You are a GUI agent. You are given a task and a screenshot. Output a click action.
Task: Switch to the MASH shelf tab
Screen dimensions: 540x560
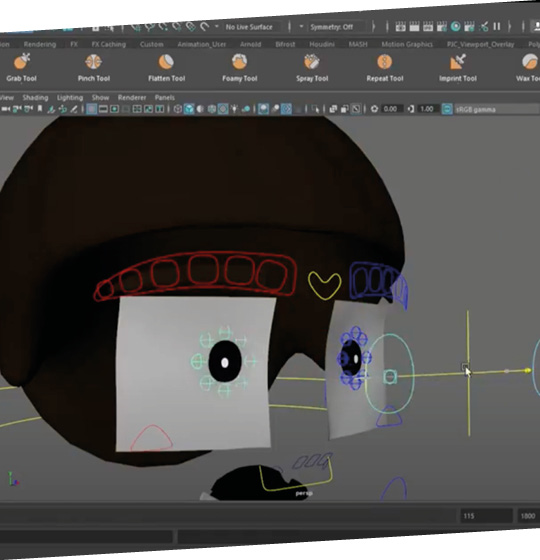(358, 44)
